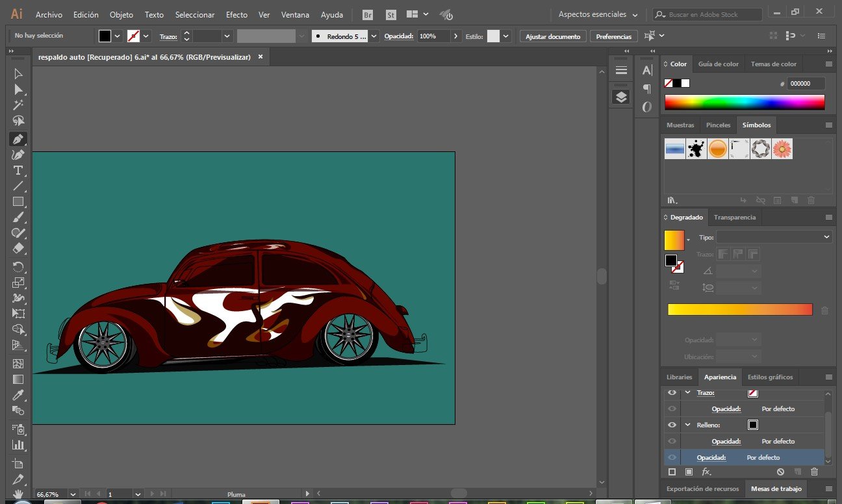Collapse the Relleno attribute row
The image size is (842, 504).
pos(688,425)
